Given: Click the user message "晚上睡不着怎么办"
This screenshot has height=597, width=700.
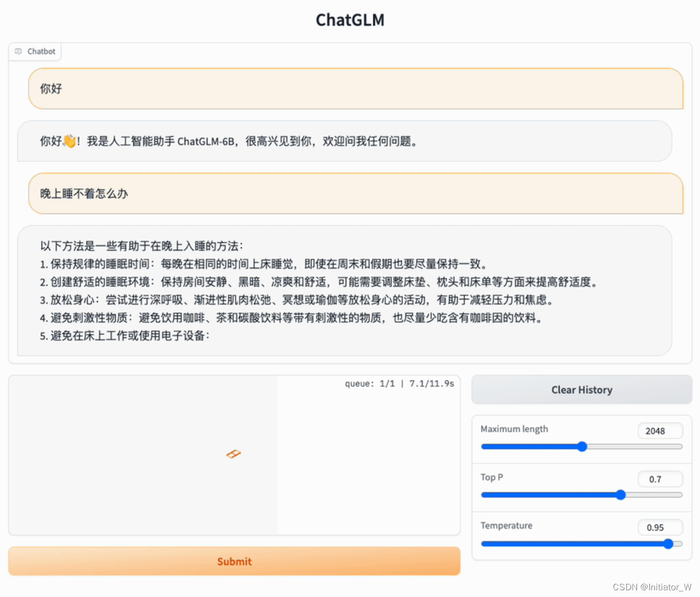Looking at the screenshot, I should (x=355, y=193).
